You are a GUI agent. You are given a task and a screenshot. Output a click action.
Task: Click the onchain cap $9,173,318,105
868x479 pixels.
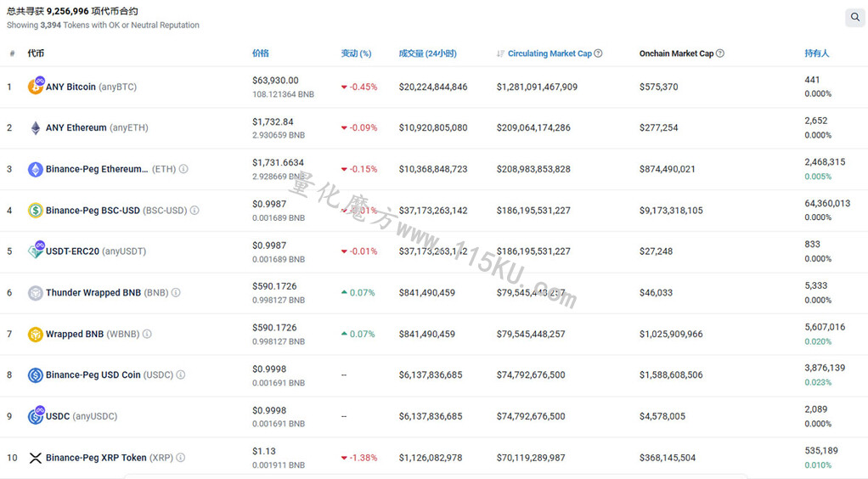[x=671, y=211]
